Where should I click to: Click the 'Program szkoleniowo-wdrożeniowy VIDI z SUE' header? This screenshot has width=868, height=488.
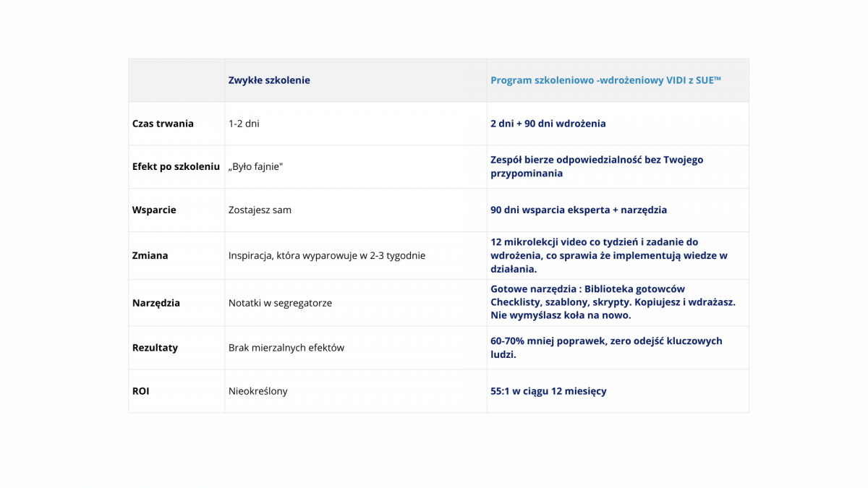605,80
